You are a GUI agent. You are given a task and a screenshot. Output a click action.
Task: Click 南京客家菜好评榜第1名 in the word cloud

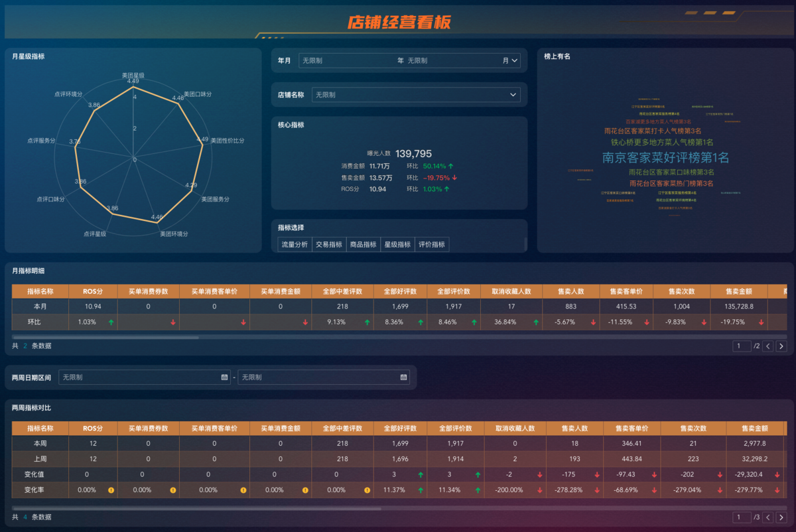click(x=665, y=157)
